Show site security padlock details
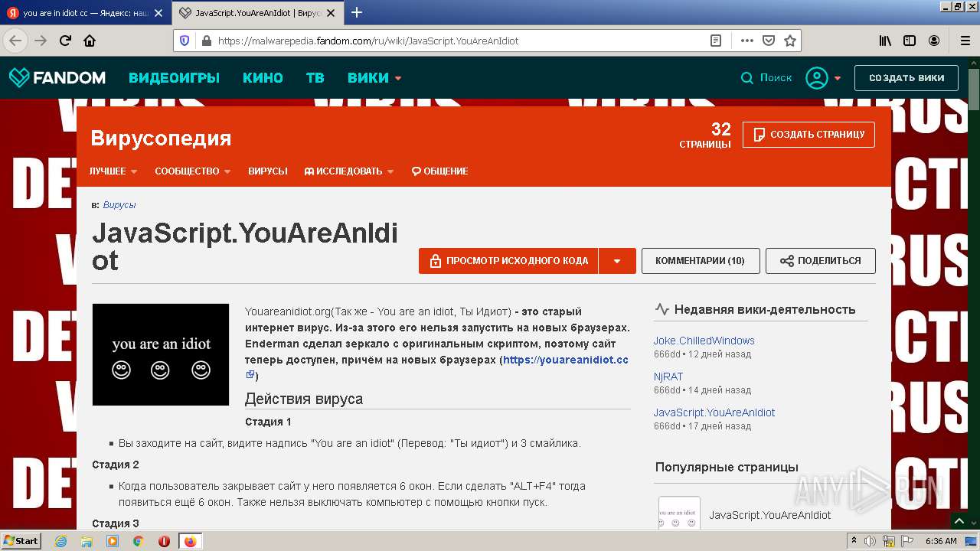This screenshot has height=551, width=980. (x=206, y=41)
